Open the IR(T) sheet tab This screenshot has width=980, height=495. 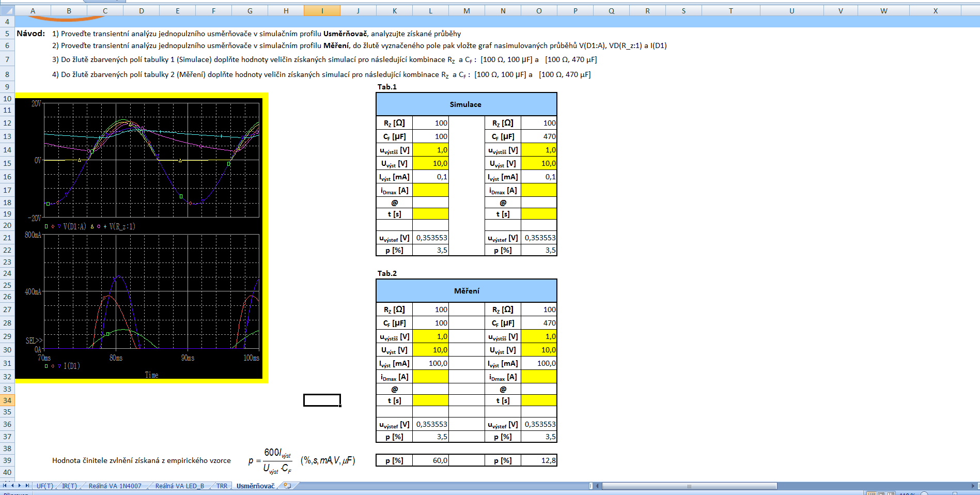(69, 486)
